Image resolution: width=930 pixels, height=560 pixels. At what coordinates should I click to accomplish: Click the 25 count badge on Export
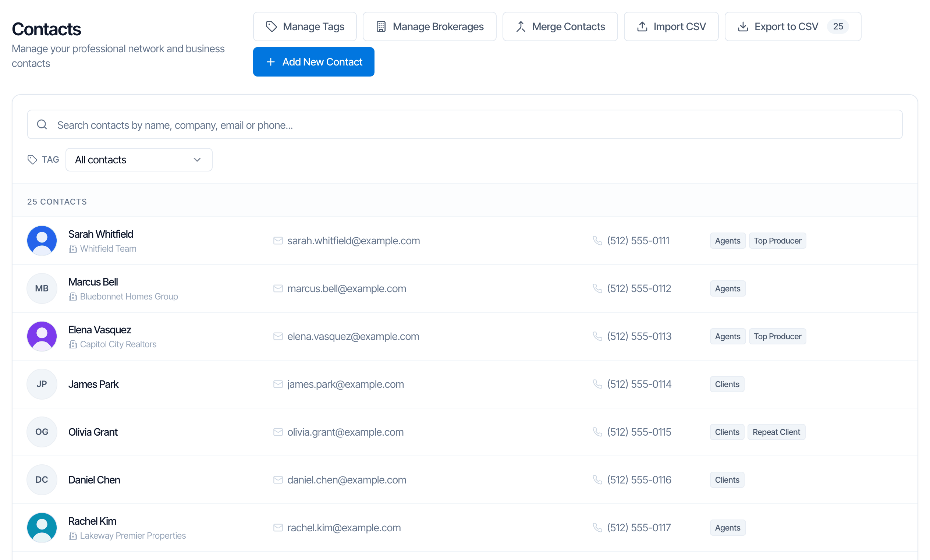[x=838, y=26]
